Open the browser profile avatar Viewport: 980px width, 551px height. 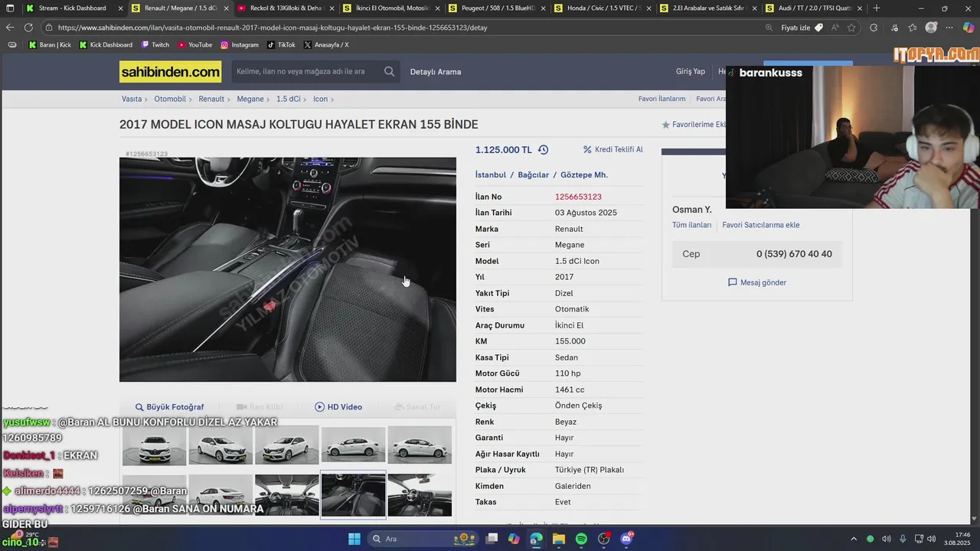[x=931, y=28]
